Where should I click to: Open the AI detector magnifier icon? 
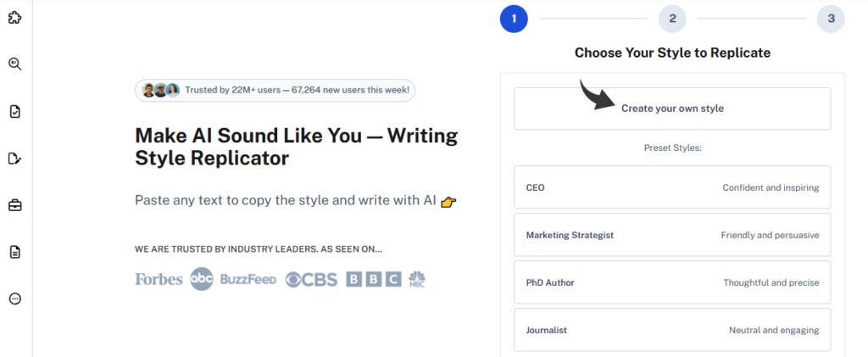14,64
